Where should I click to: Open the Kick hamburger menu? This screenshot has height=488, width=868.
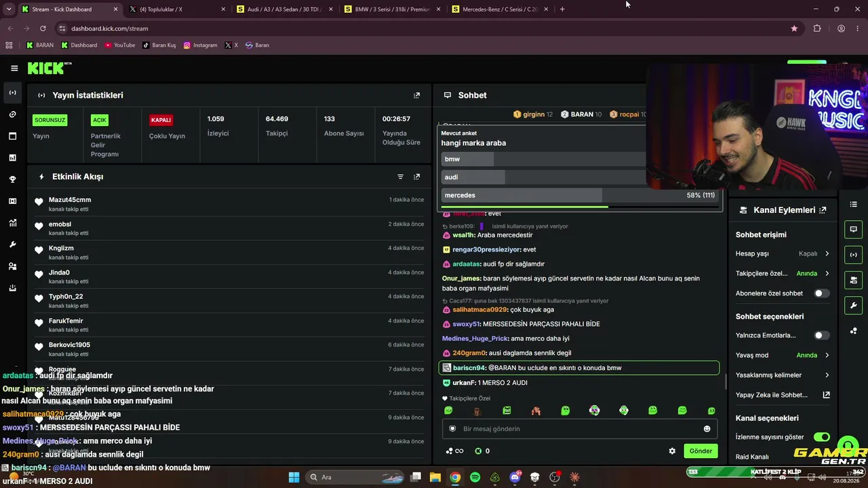coord(14,68)
